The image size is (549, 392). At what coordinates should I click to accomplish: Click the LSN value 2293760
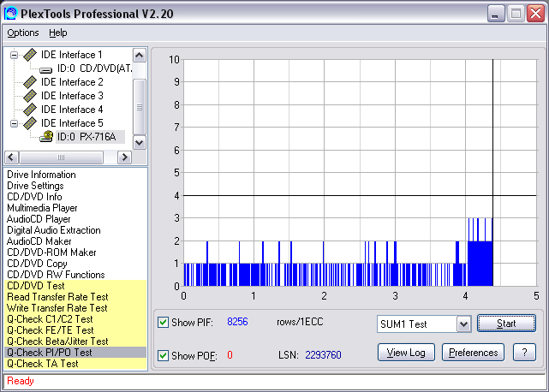coord(323,355)
